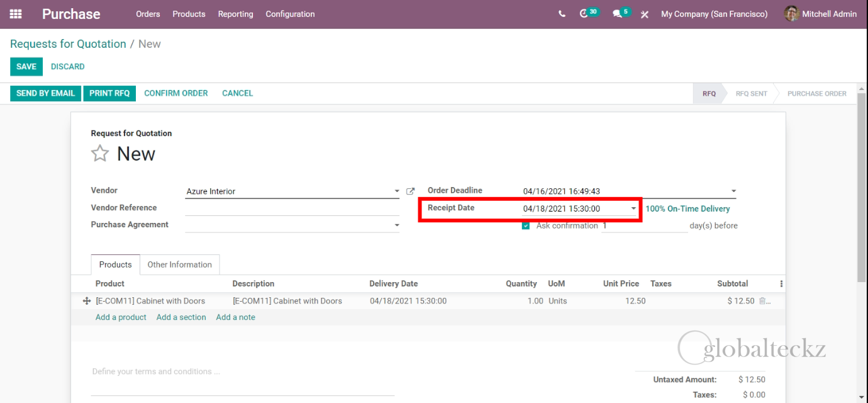This screenshot has width=868, height=403.
Task: Click the Subtotal column header
Action: (x=732, y=284)
